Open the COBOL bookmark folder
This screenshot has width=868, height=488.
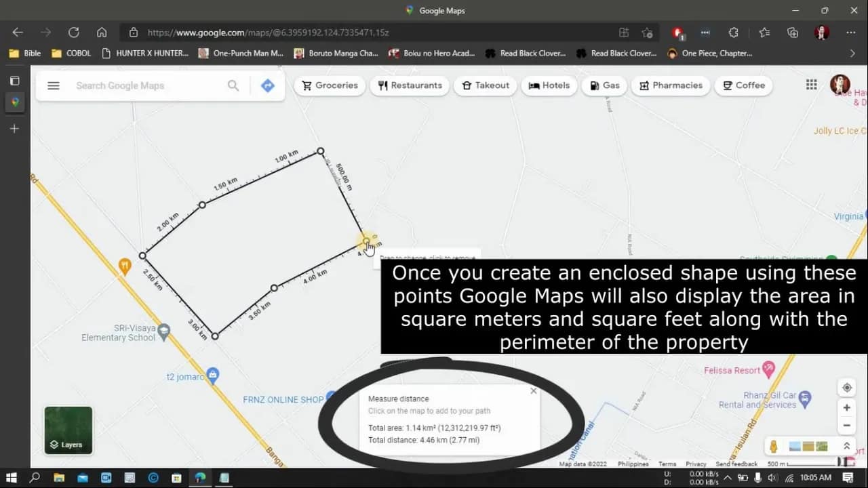click(x=71, y=53)
